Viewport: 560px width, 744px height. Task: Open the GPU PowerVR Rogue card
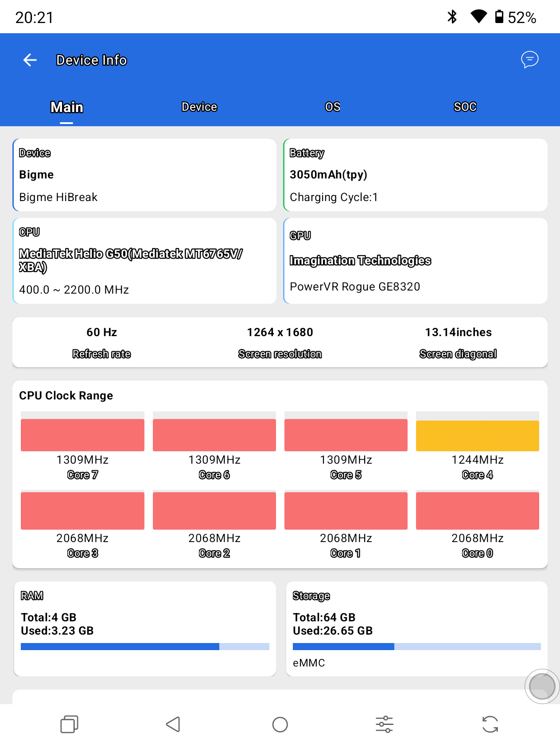tap(415, 261)
